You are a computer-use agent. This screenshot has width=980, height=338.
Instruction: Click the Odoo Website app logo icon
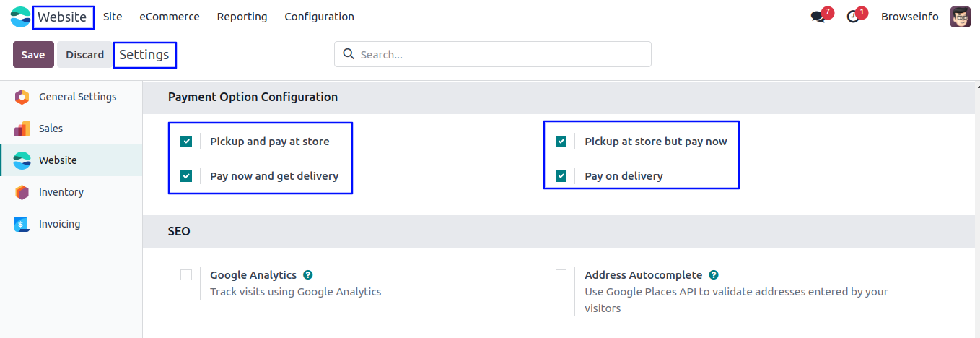click(21, 17)
